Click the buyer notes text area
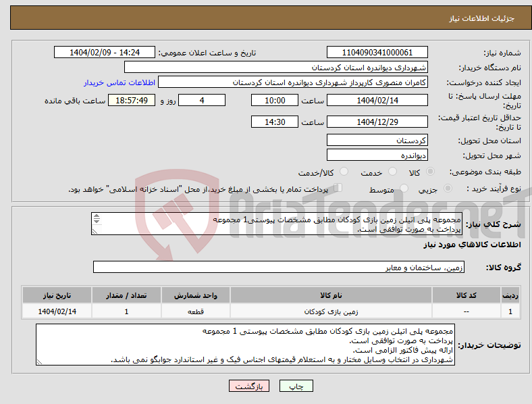The image size is (532, 404). pyautogui.click(x=245, y=345)
